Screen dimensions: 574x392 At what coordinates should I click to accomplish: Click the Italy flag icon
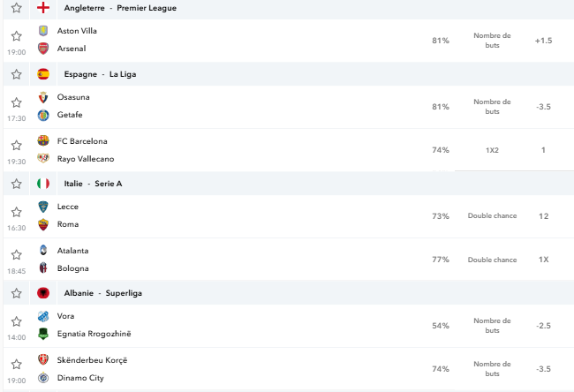click(x=43, y=184)
